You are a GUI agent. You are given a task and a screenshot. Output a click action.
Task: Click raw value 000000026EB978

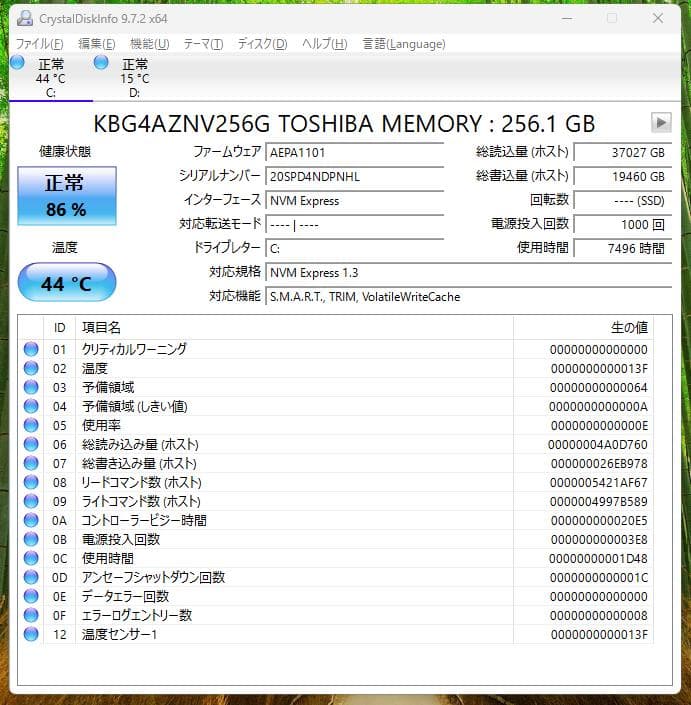click(x=599, y=464)
